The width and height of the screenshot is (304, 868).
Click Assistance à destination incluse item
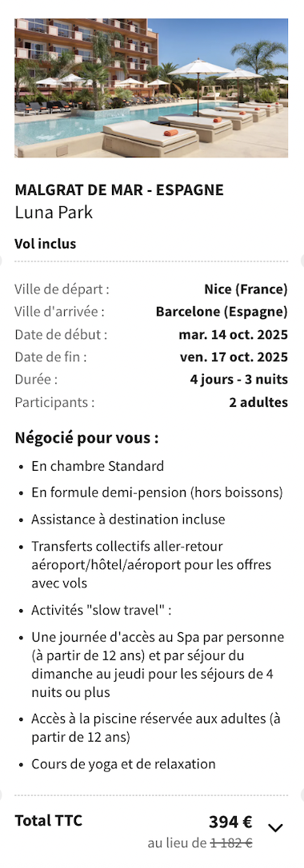coord(128,520)
